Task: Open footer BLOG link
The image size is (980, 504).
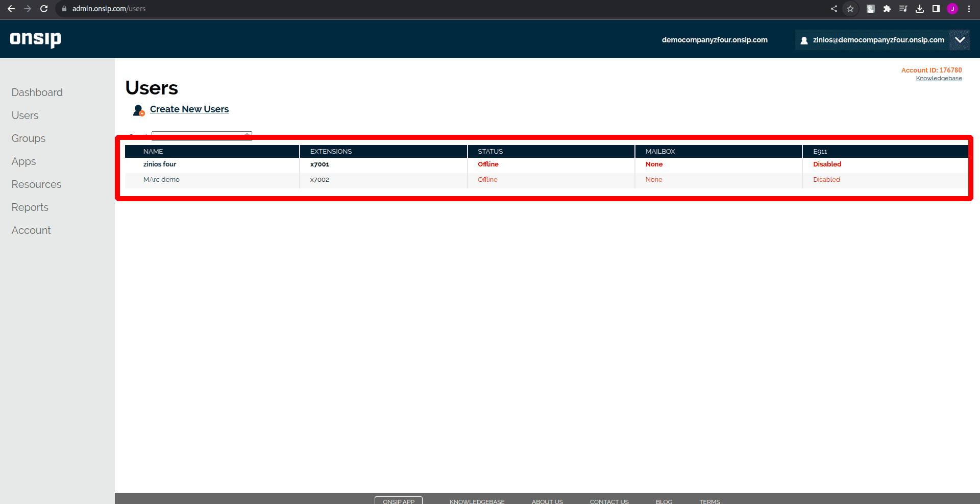Action: tap(664, 501)
